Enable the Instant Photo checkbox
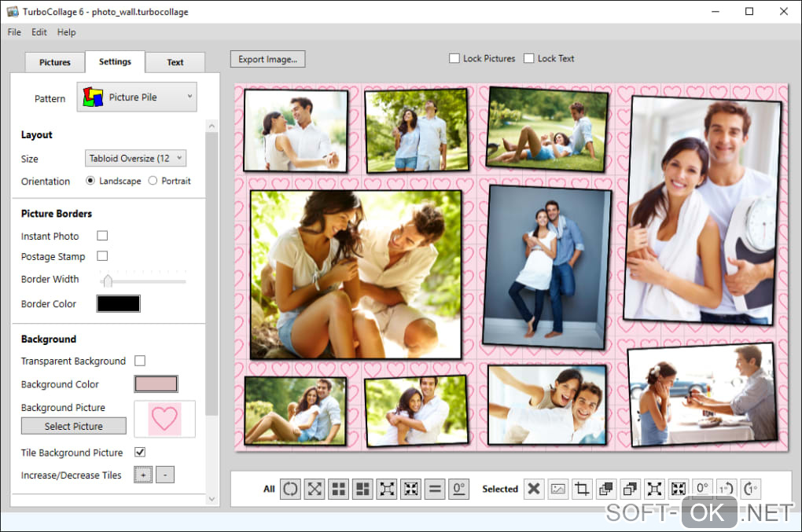Viewport: 802px width, 532px height. [102, 236]
